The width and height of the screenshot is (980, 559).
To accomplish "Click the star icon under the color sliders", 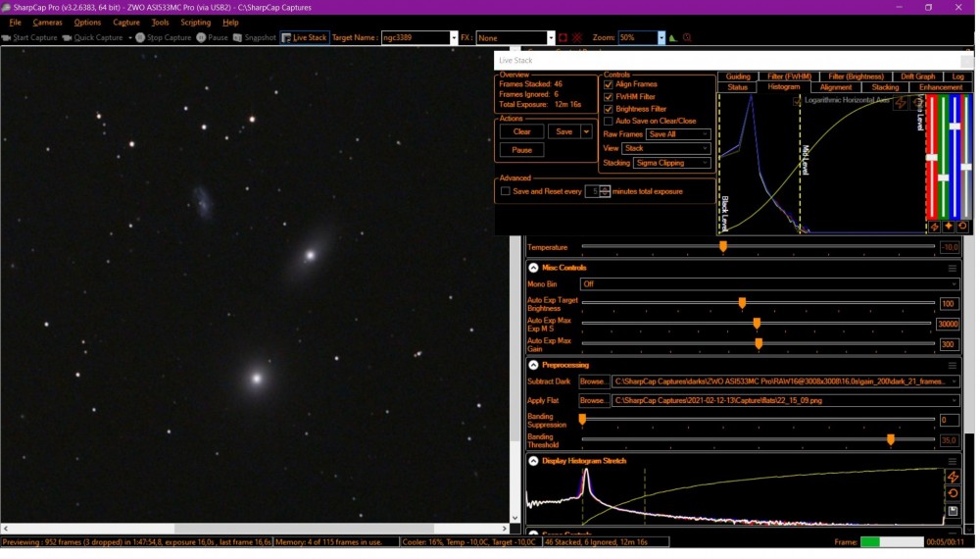I will 948,227.
